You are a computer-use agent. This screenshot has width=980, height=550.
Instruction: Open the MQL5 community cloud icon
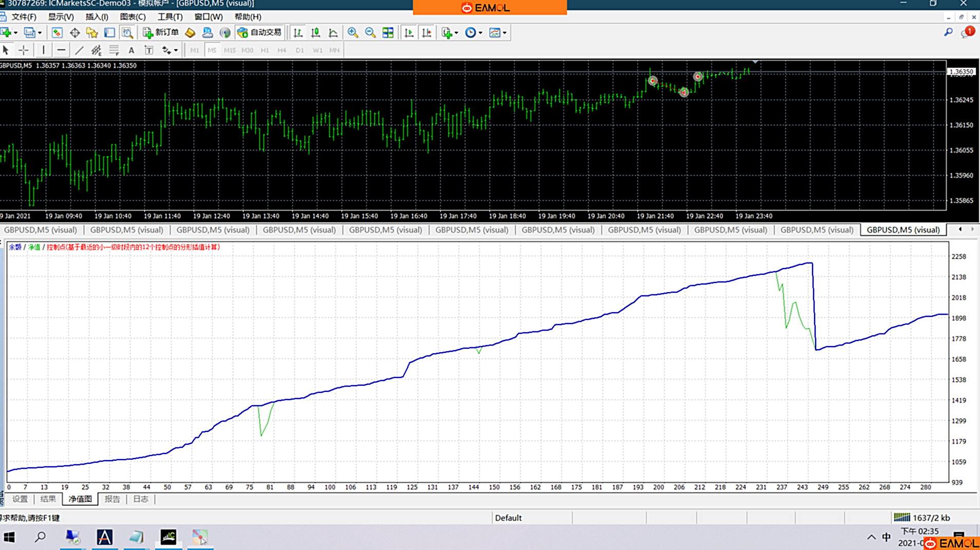(208, 32)
